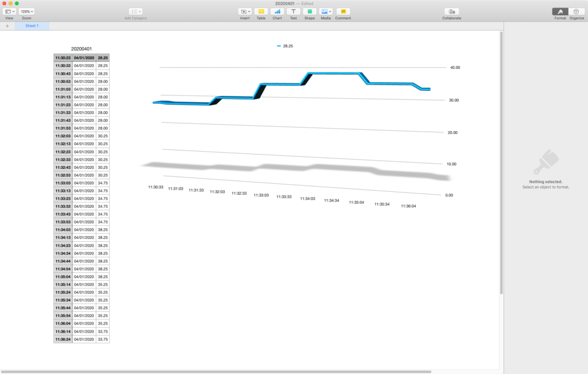Viewport: 588px width, 374px height.
Task: Click the 11:31:33 label on the chart axis
Action: [x=196, y=190]
